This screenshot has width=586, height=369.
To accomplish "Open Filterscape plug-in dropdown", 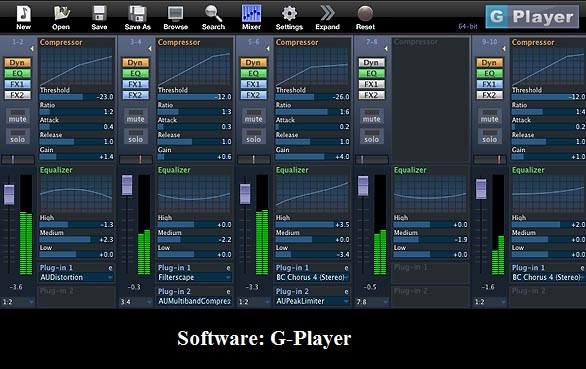I will [194, 277].
